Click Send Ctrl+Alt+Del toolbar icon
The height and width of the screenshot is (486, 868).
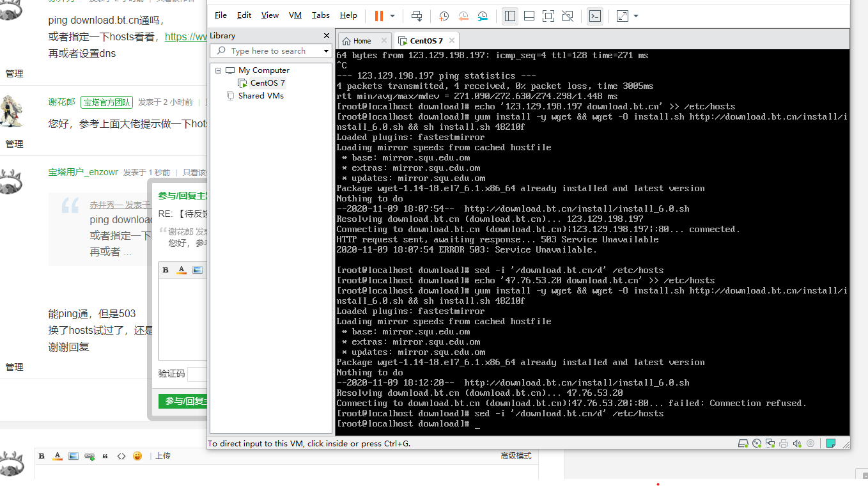(x=417, y=15)
